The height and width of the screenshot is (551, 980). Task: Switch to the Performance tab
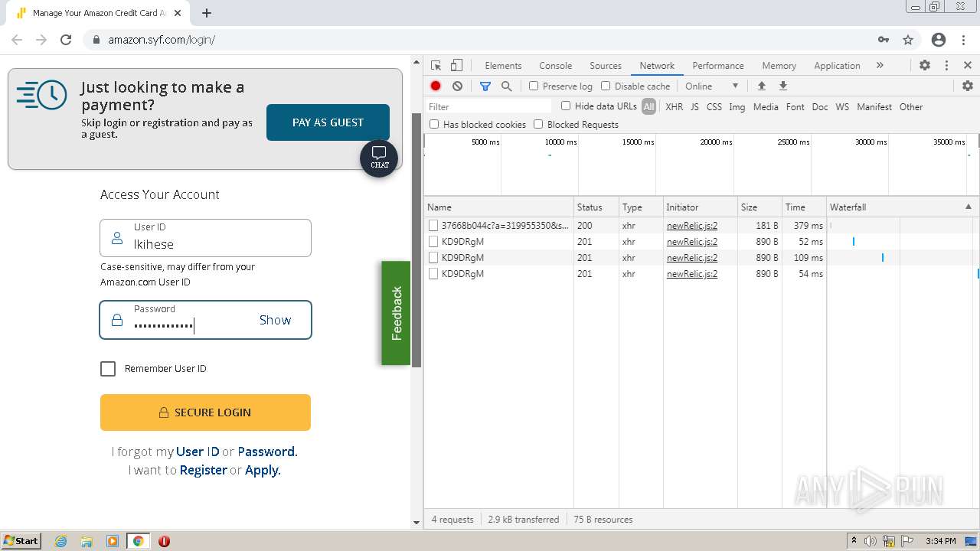[718, 66]
